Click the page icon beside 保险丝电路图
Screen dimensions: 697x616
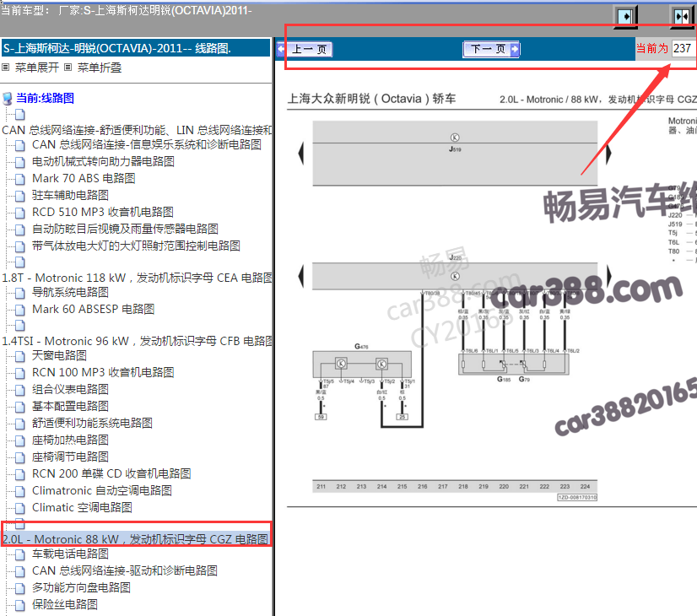[x=20, y=605]
